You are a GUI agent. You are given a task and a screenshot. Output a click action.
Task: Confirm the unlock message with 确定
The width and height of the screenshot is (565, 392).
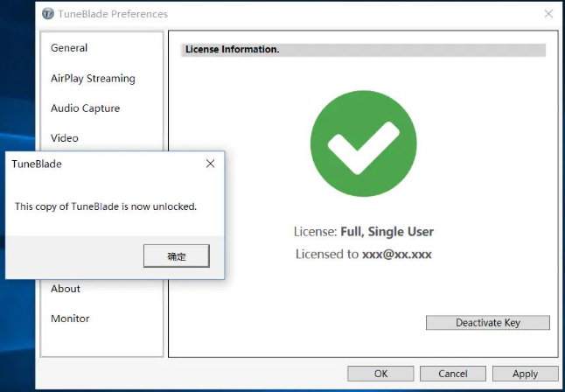coord(176,255)
